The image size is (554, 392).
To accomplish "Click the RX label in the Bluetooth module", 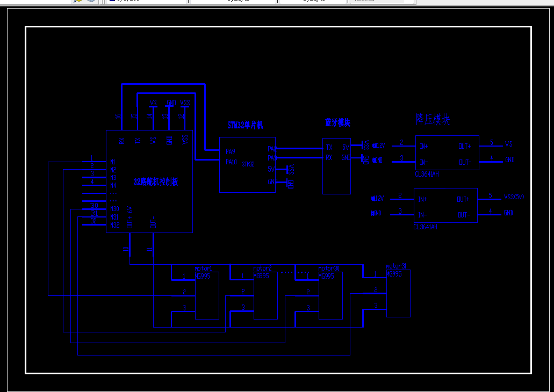I will (x=329, y=157).
